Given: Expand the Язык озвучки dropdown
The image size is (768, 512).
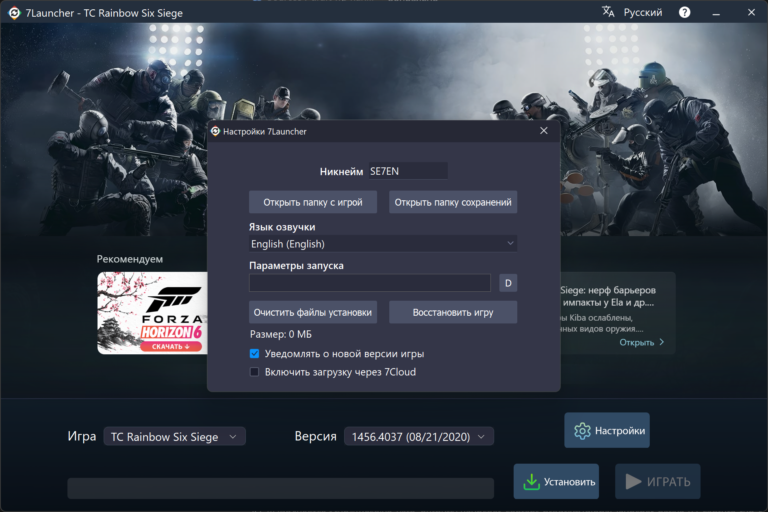Looking at the screenshot, I should click(x=383, y=244).
